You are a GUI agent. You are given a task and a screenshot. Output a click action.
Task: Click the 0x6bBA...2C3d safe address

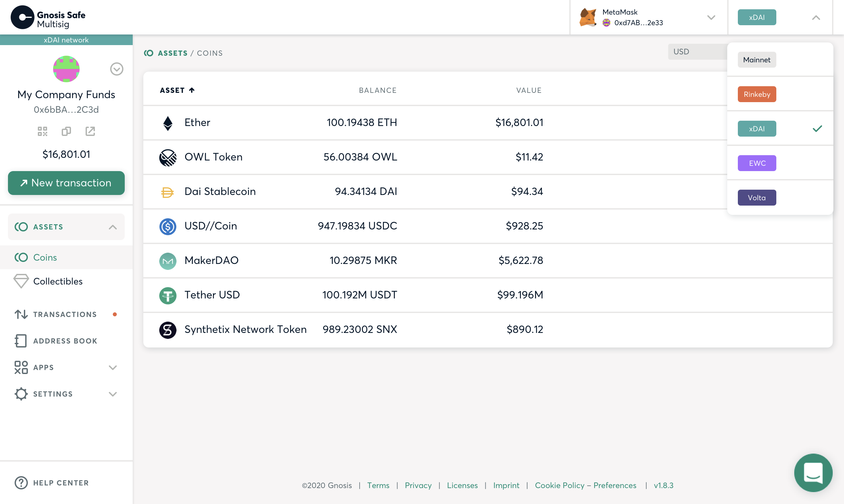click(x=66, y=110)
